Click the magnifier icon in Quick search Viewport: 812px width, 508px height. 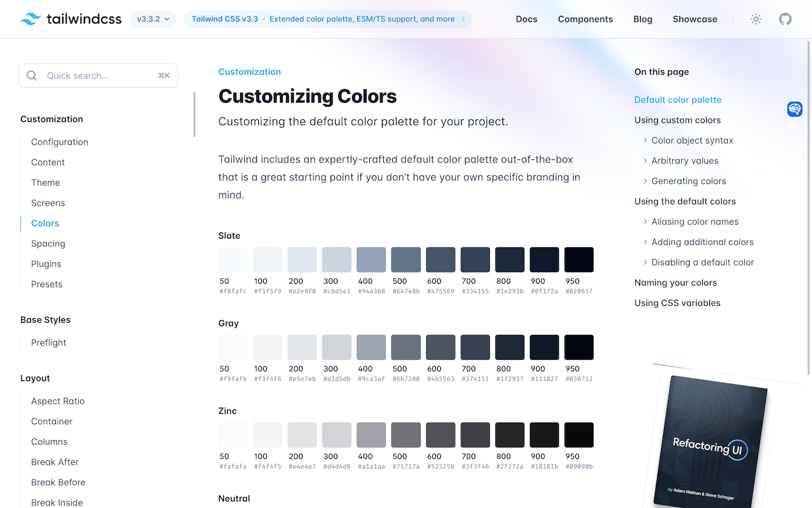point(32,76)
